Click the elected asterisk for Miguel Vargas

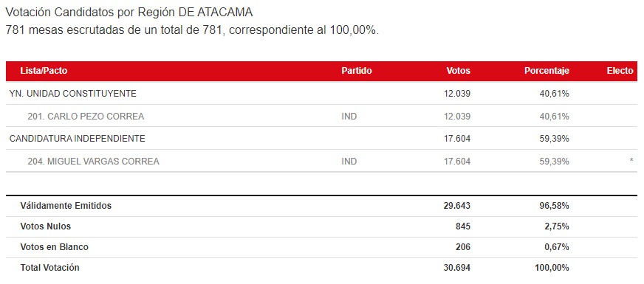[x=631, y=161]
